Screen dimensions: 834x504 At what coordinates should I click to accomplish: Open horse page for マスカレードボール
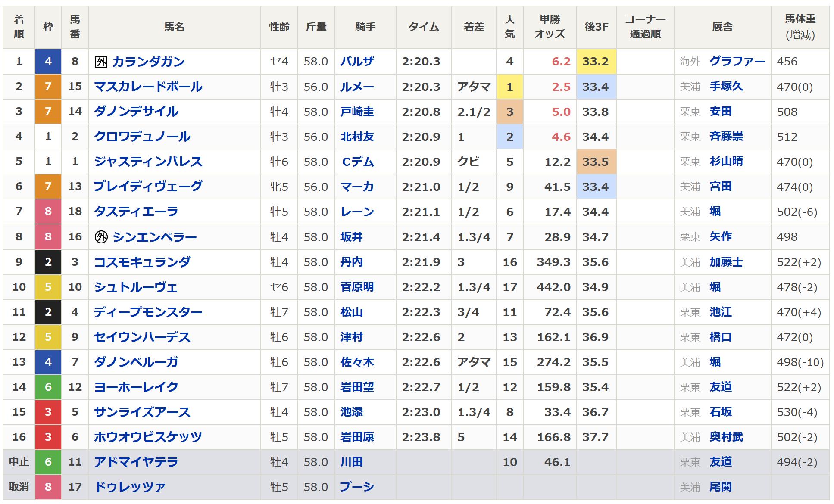click(x=148, y=87)
